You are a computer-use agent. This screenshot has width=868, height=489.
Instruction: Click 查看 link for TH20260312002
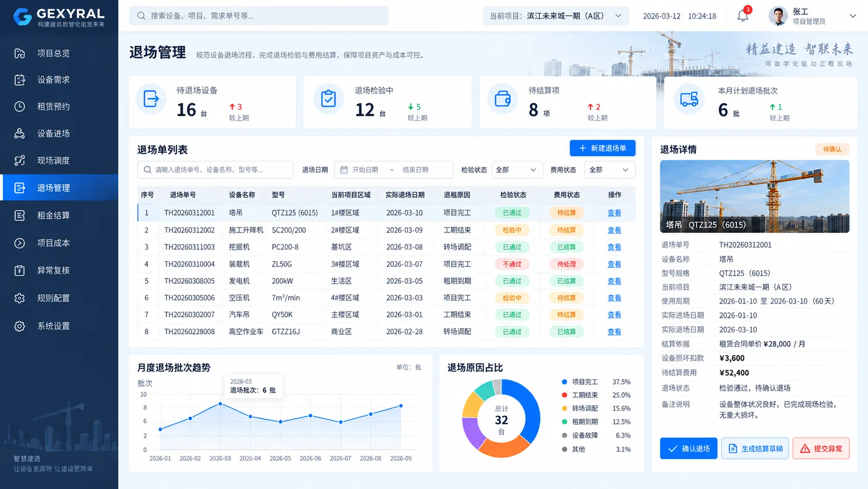pos(614,230)
